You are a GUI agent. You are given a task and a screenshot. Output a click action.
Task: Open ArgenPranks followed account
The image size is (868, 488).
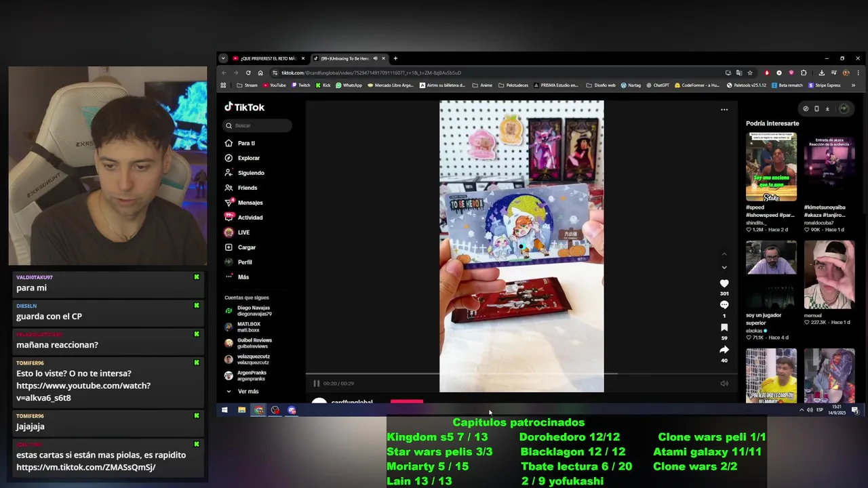(245, 375)
